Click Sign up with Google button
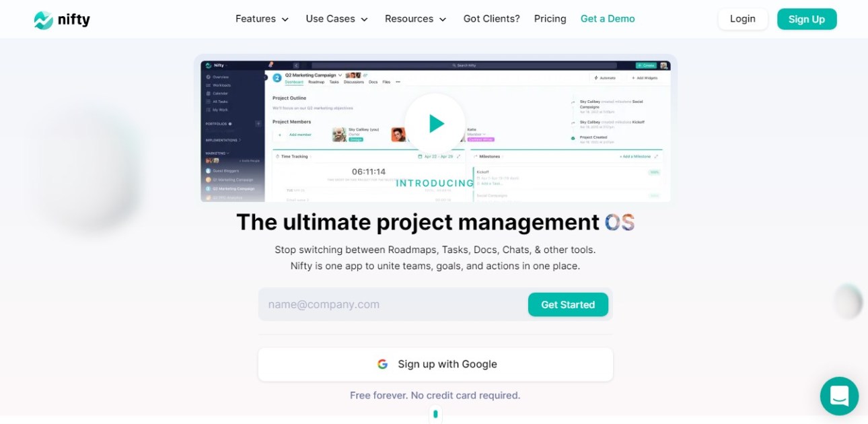The width and height of the screenshot is (868, 424). coord(435,364)
